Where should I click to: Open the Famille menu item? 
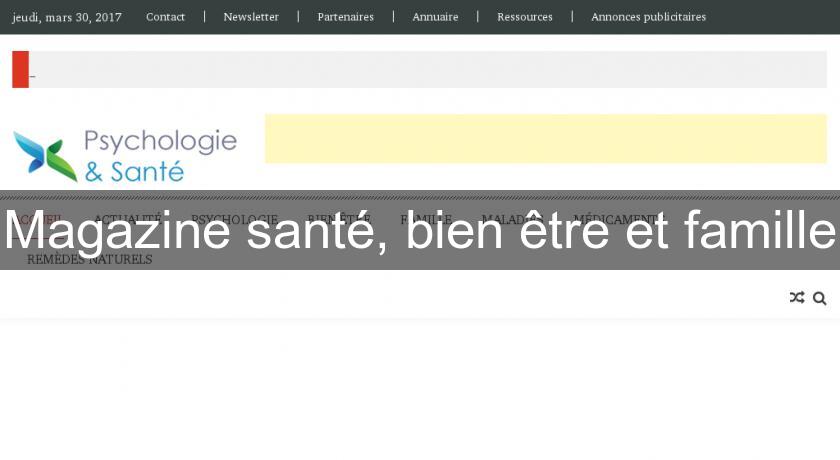click(x=426, y=219)
